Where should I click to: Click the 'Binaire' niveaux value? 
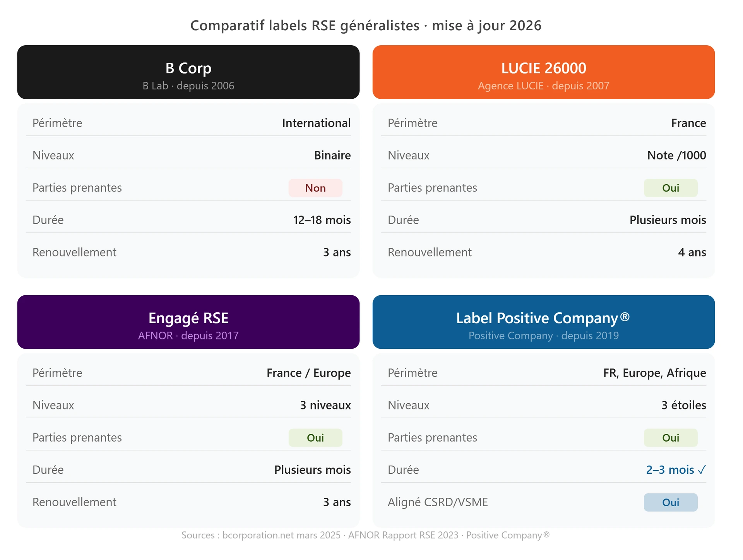(x=332, y=155)
